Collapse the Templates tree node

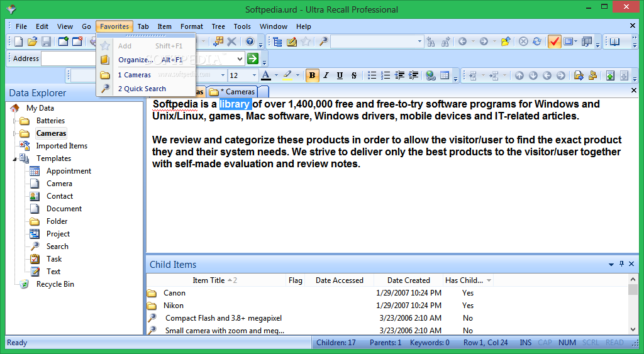(15, 159)
